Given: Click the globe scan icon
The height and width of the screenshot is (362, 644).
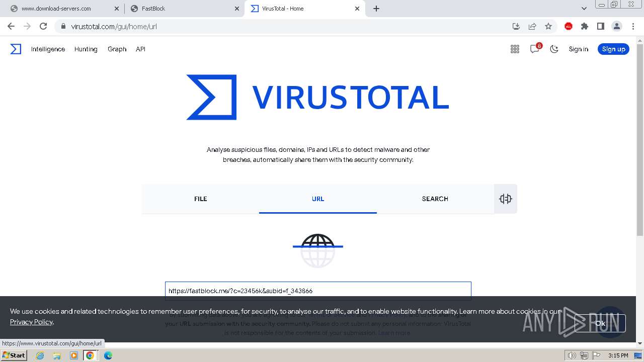Looking at the screenshot, I should click(318, 250).
